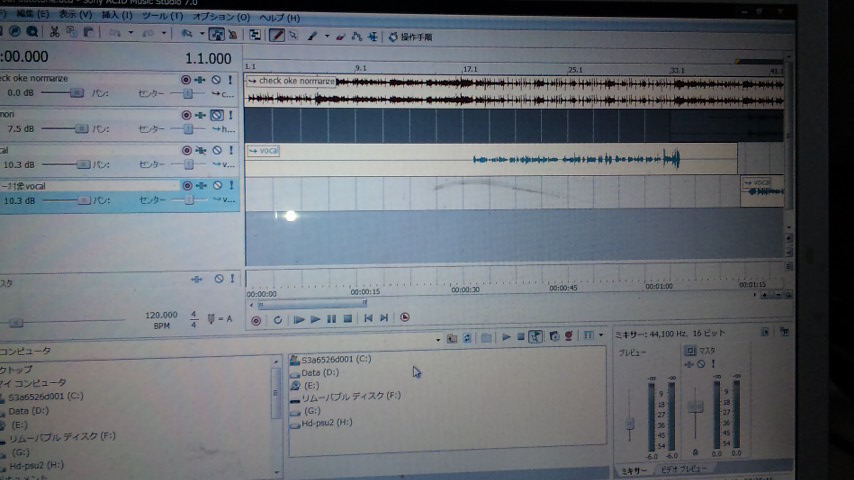Open the explorer folder path dropdown
The height and width of the screenshot is (480, 854).
click(438, 339)
